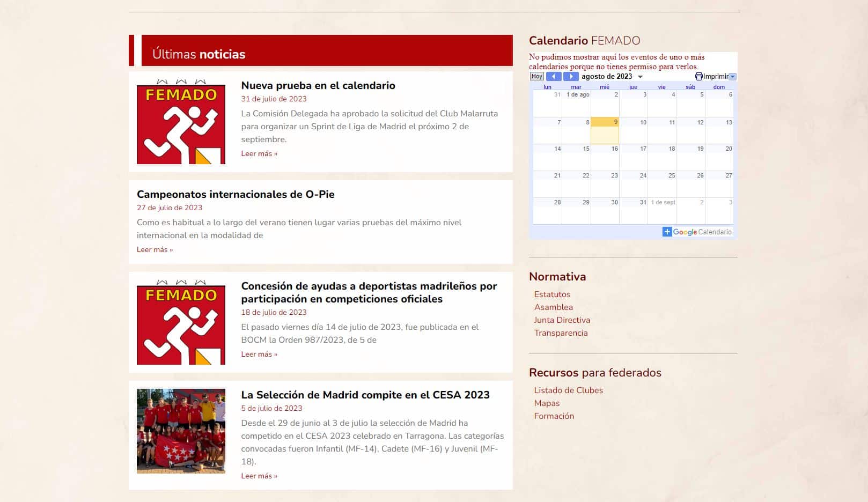Click day 13 in the calendar
Image resolution: width=868 pixels, height=502 pixels.
coord(719,130)
